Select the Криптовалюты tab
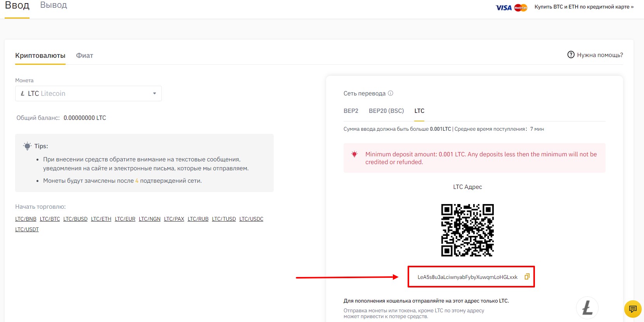 40,55
